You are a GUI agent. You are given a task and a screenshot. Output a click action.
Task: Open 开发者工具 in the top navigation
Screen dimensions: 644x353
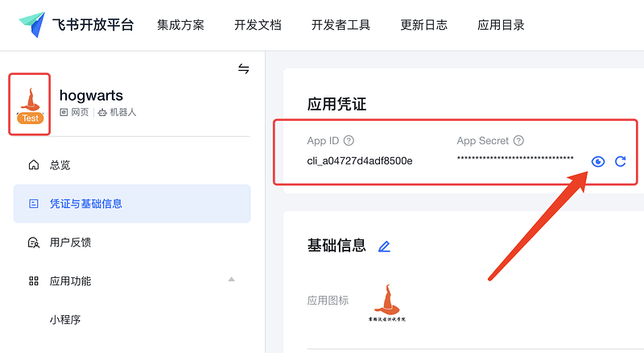point(341,25)
